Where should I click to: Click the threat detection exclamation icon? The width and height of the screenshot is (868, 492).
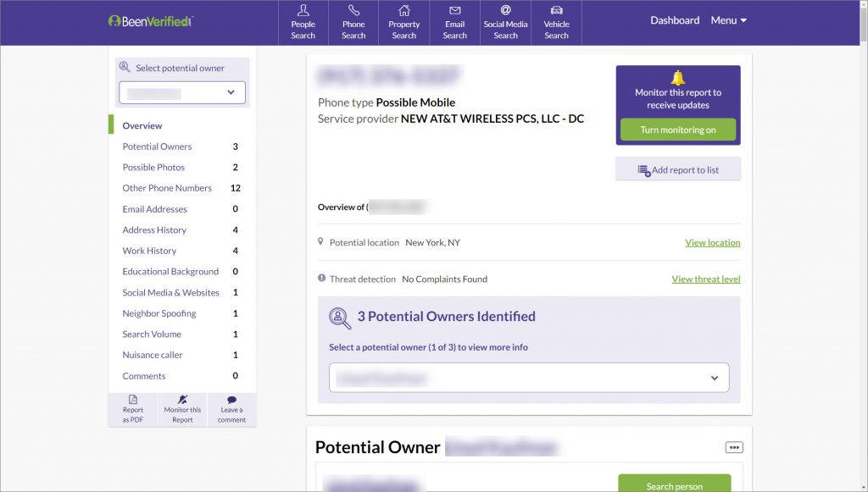321,278
